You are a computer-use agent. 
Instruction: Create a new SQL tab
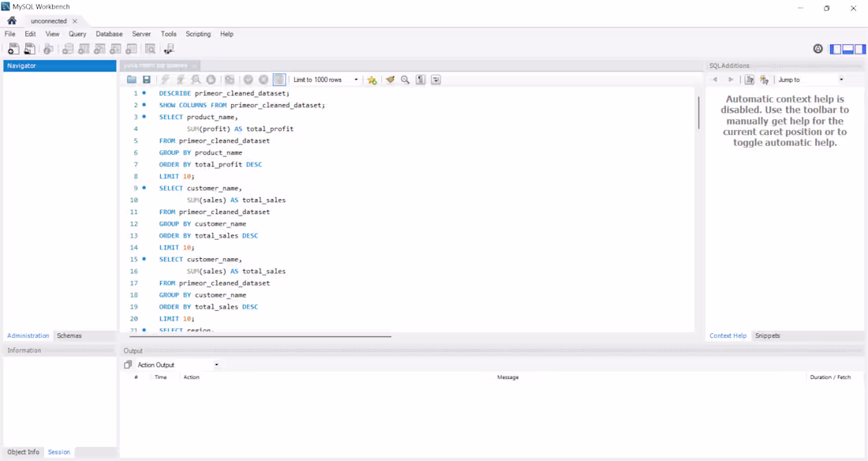[x=13, y=49]
